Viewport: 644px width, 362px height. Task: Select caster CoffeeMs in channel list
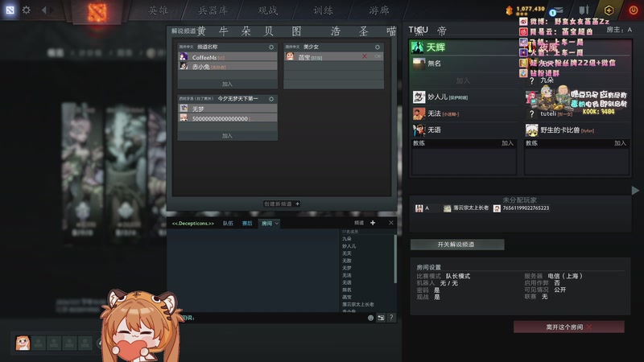pyautogui.click(x=227, y=57)
